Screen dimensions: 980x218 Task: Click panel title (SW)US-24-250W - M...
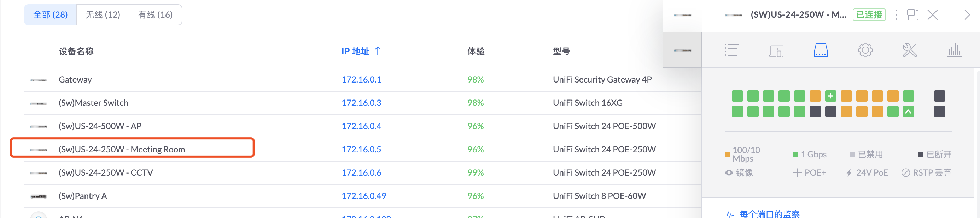pos(798,15)
